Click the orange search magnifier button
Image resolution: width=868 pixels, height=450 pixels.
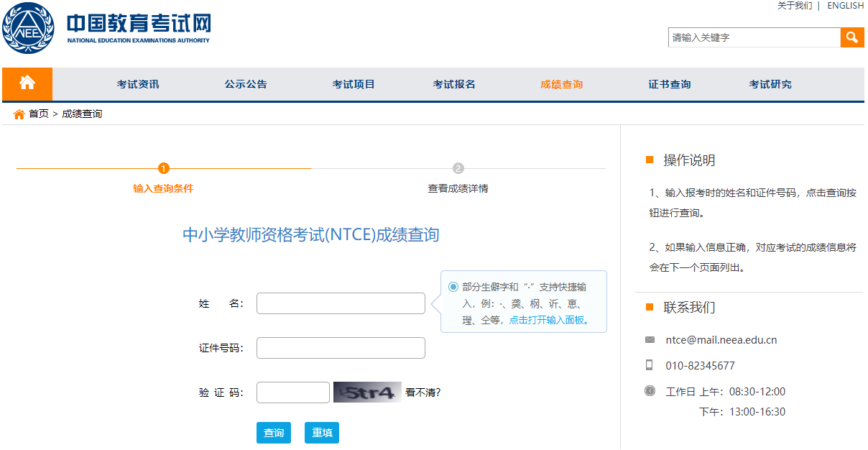[x=851, y=37]
